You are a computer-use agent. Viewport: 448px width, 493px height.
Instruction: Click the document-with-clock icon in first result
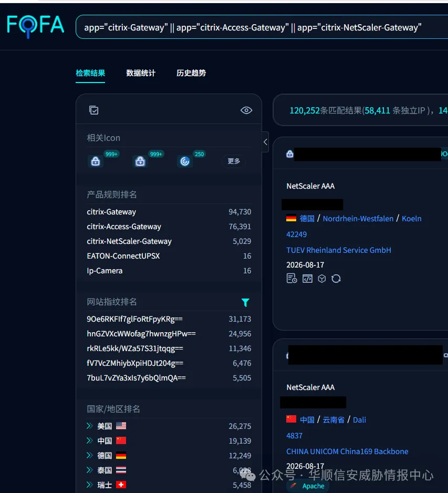[292, 279]
